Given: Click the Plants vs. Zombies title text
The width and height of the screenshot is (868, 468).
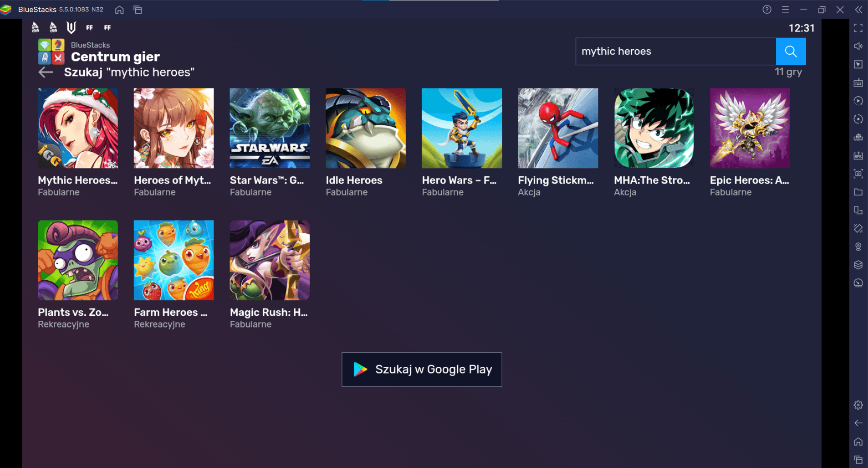Looking at the screenshot, I should [73, 313].
